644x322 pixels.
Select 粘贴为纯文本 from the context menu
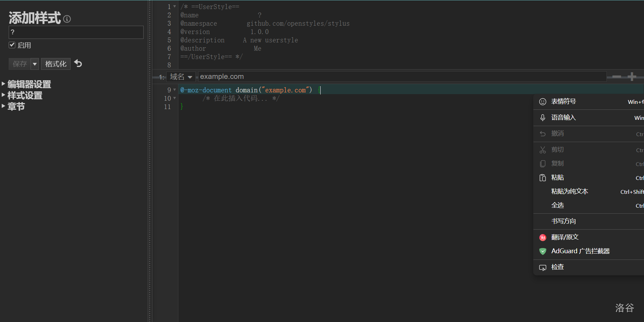point(570,191)
